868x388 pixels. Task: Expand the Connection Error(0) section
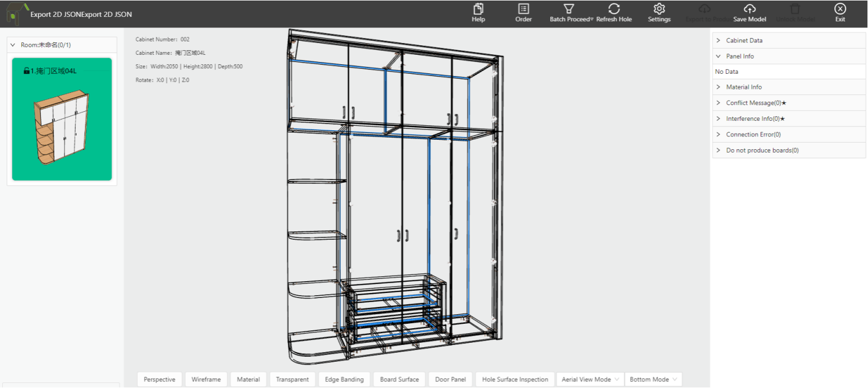tap(789, 135)
